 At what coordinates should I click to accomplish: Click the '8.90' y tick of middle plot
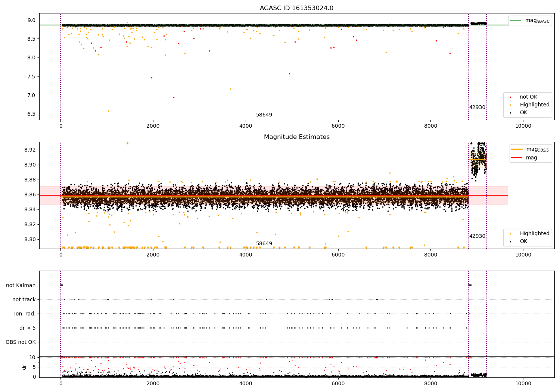30,165
